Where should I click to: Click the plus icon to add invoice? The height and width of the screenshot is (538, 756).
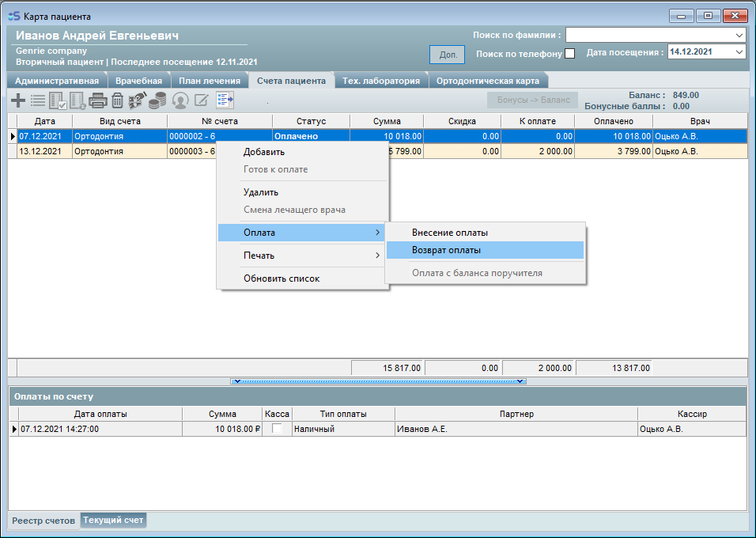(17, 100)
